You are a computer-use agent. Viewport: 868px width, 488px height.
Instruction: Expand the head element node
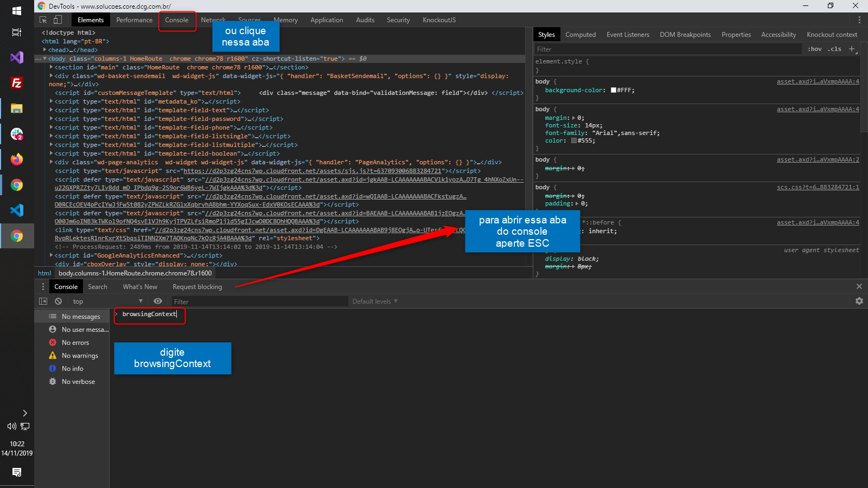(45, 49)
